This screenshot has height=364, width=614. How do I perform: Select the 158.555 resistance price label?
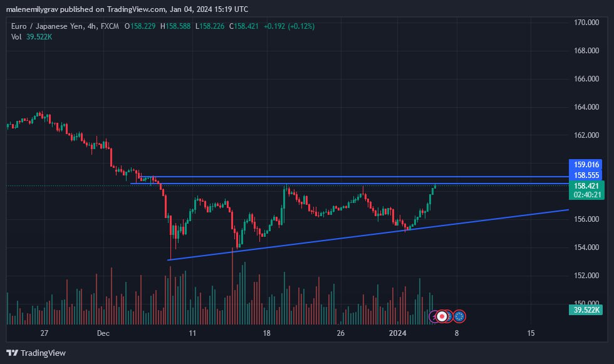coord(586,175)
